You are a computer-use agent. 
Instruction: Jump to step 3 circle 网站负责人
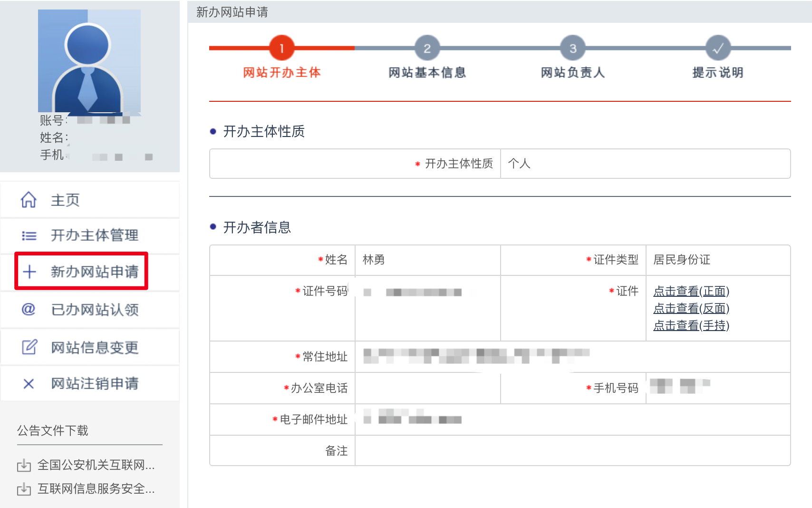(573, 48)
